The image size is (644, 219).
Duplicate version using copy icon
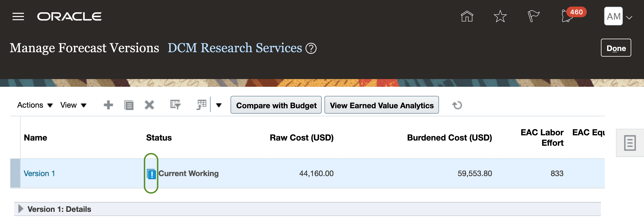click(x=129, y=105)
